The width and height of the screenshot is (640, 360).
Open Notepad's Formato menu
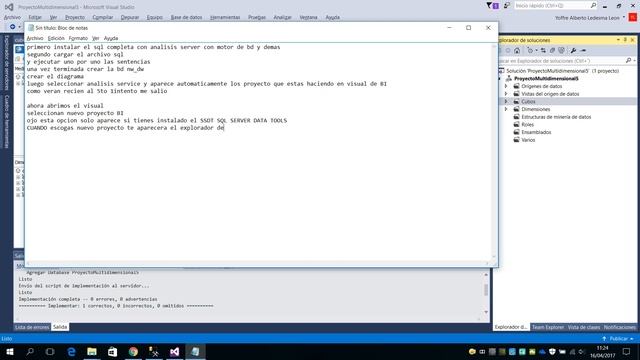78,38
